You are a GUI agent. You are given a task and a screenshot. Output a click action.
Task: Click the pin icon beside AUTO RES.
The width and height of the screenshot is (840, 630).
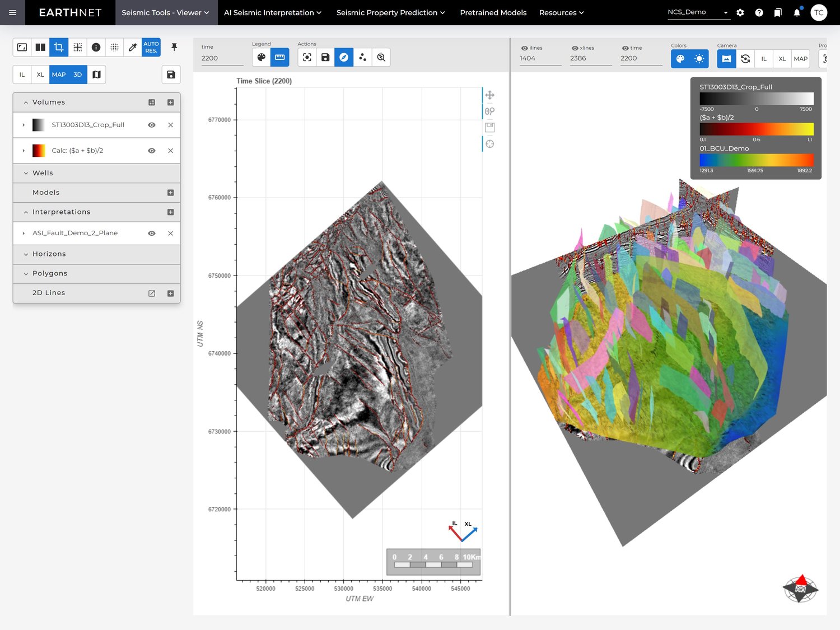point(174,47)
